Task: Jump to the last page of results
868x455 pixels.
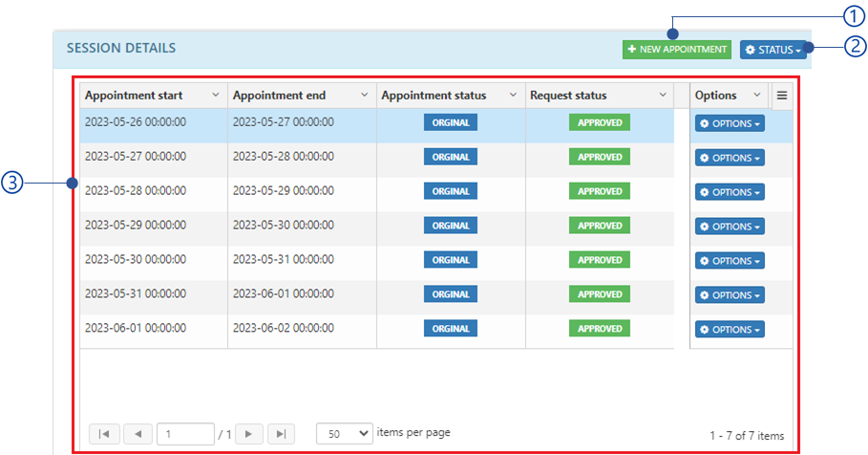Action: click(281, 434)
